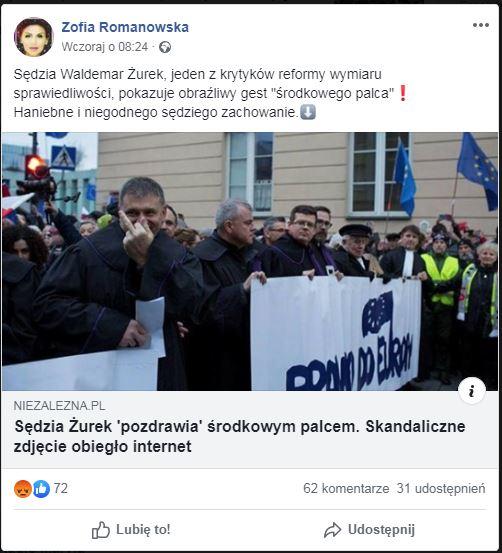Open the post timestamp Wczoraj o 08:24
The height and width of the screenshot is (553, 502).
pos(105,47)
